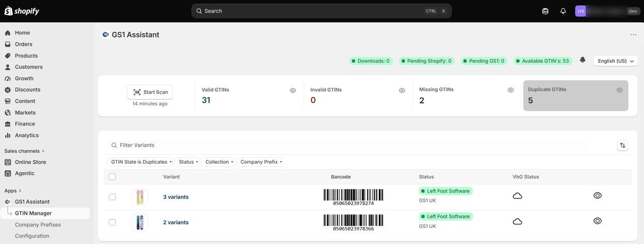Open the Collection filter dropdown
The width and height of the screenshot is (644, 244).
click(218, 162)
